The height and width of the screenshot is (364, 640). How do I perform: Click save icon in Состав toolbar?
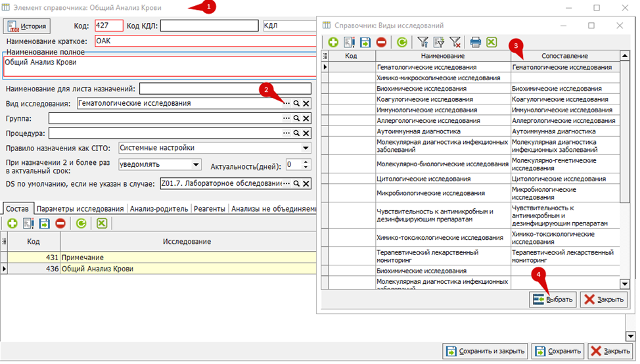(x=44, y=223)
